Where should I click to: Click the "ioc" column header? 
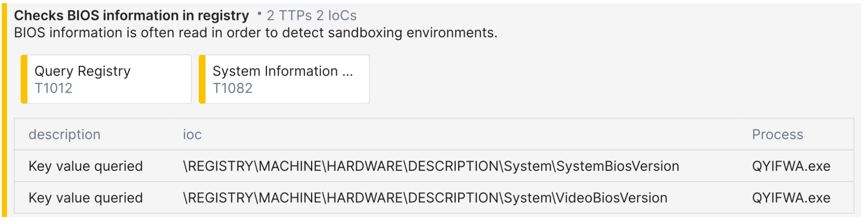point(192,134)
